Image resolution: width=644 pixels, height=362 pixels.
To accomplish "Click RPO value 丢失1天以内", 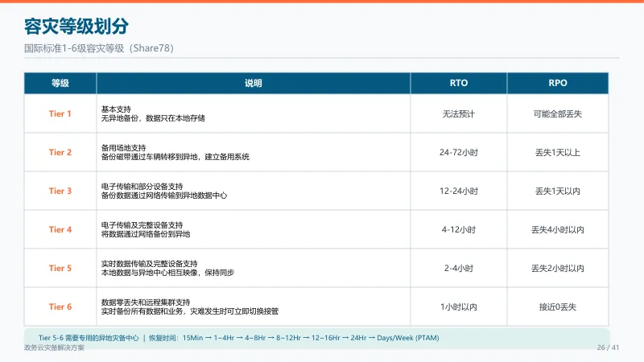I will pos(558,191).
